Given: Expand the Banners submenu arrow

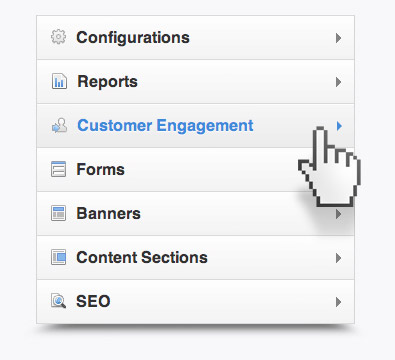Looking at the screenshot, I should [339, 214].
